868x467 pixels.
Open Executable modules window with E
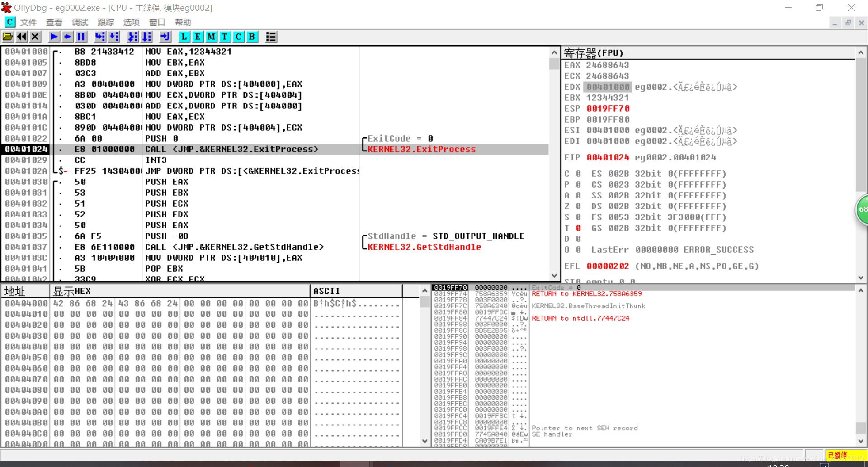point(198,37)
